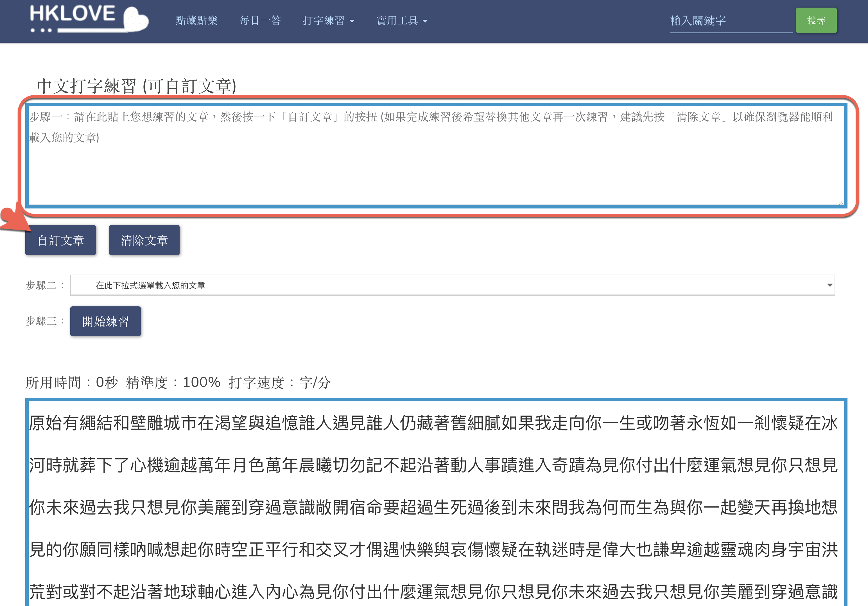Viewport: 868px width, 606px height.
Task: Click the 中文打字練習 page heading
Action: (136, 86)
